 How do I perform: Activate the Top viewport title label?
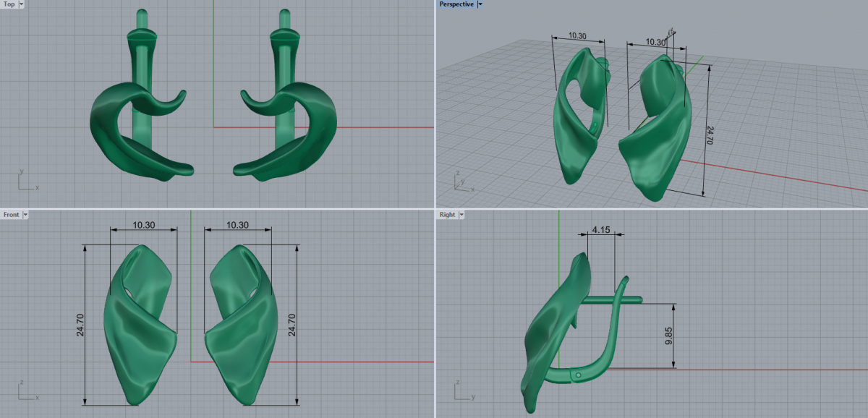point(9,4)
